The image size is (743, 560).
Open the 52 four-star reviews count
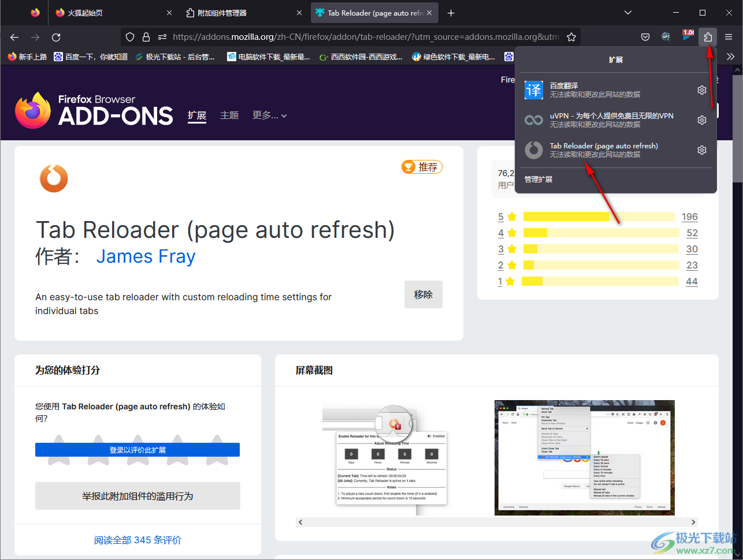[692, 233]
